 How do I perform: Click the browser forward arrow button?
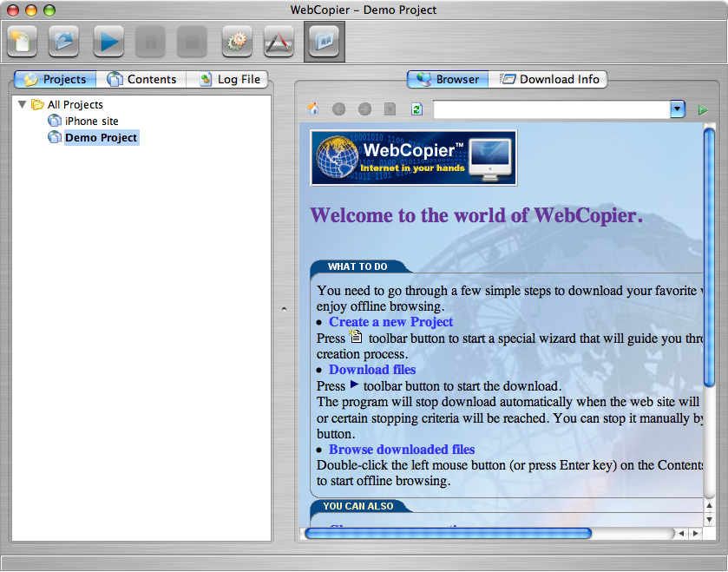click(x=365, y=109)
